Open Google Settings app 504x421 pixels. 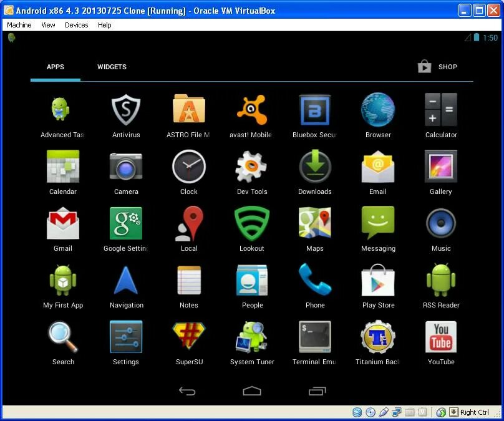[125, 223]
